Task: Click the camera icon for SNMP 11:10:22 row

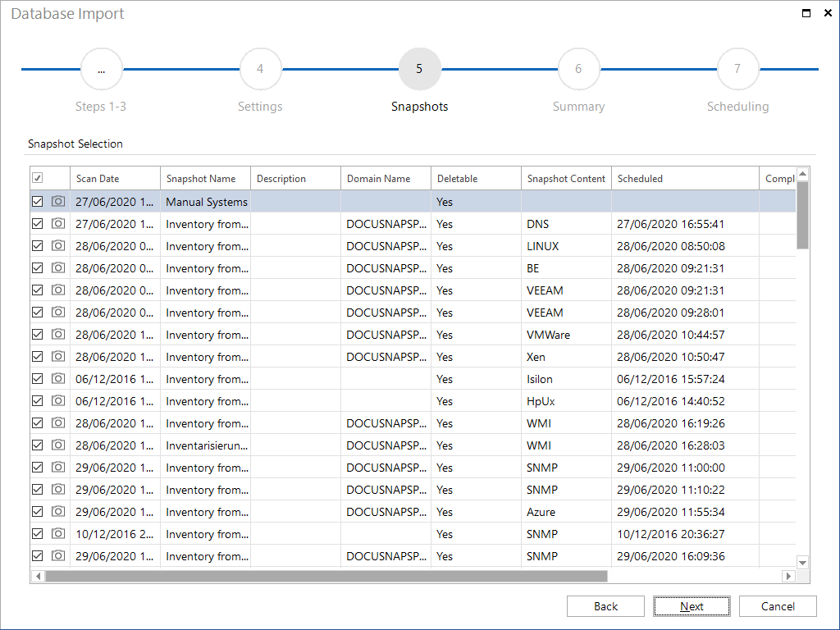Action: pyautogui.click(x=58, y=489)
